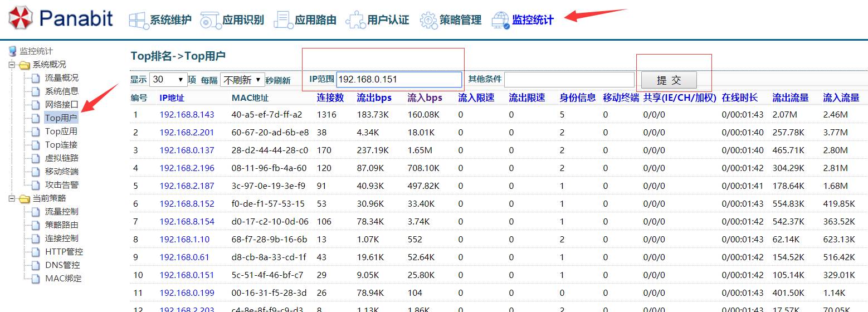Click the Panabit logo icon
868x312 pixels.
pyautogui.click(x=21, y=18)
